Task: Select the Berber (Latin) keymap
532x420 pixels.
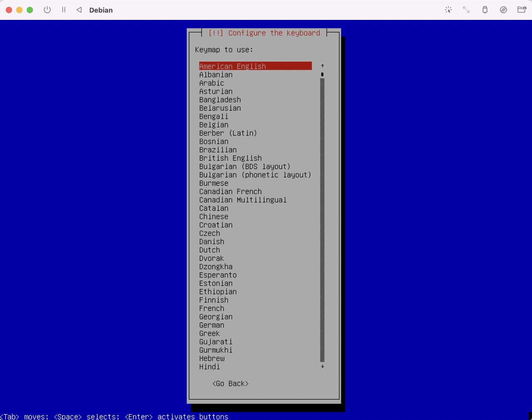Action: pos(228,133)
